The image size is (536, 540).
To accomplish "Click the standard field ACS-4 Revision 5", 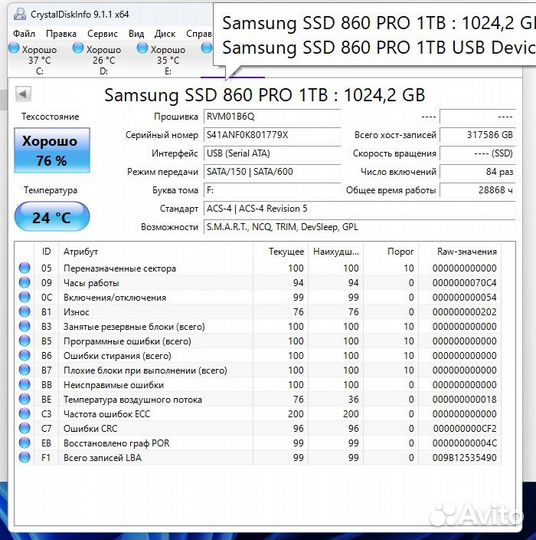I will [360, 209].
